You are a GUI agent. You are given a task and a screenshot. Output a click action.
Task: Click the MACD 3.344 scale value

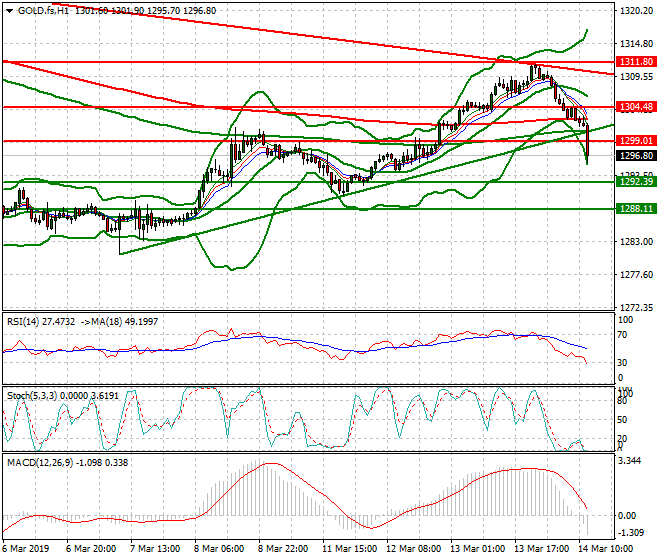629,461
